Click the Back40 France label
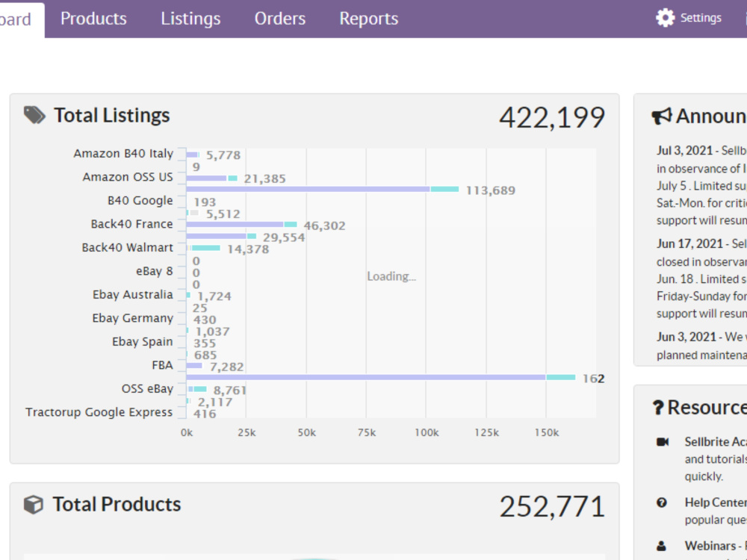747x560 pixels. point(132,224)
